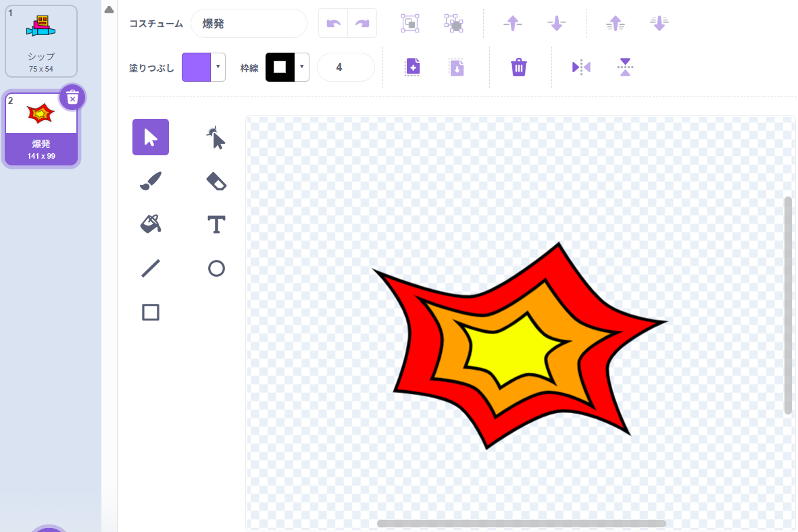Select the シップ costume thumbnail

pyautogui.click(x=41, y=41)
